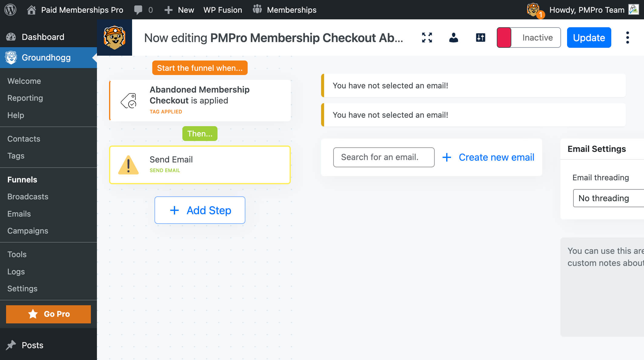Image resolution: width=644 pixels, height=360 pixels.
Task: Click the search for an email input field
Action: click(383, 157)
